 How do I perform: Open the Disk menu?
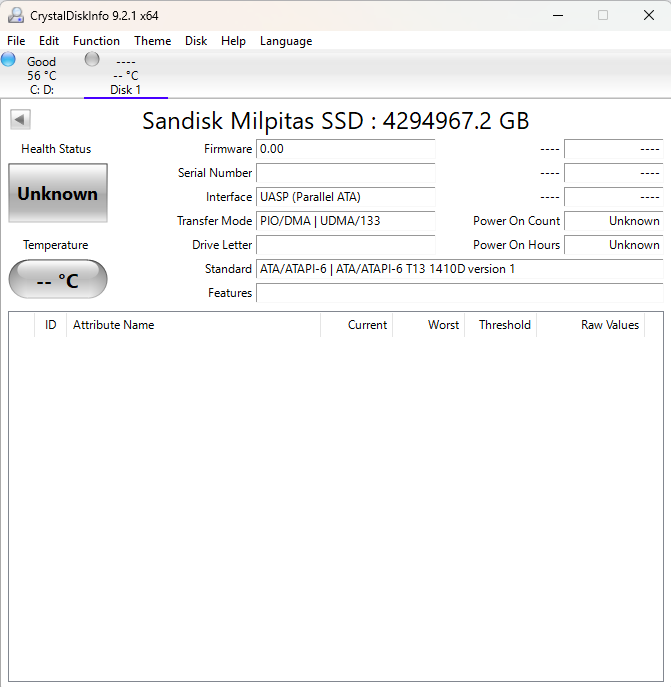pos(196,41)
